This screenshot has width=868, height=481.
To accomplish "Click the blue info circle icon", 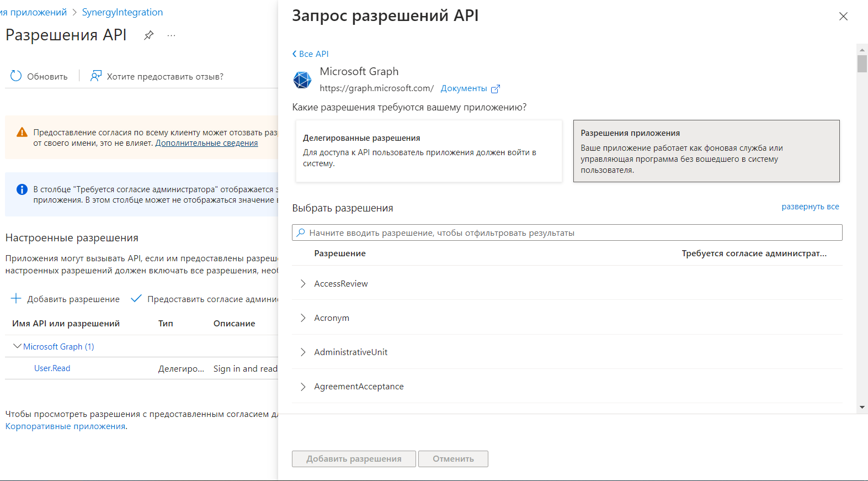I will coord(22,189).
